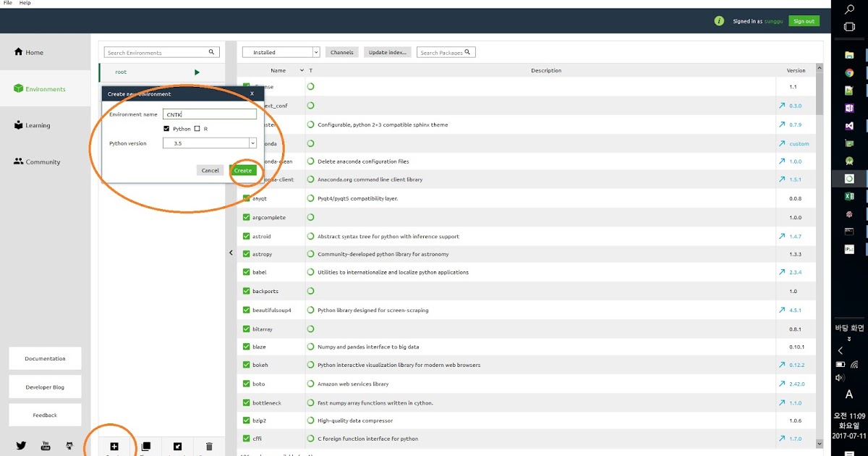Viewport: 868px width, 456px height.
Task: Open Chrome from the Windows taskbar
Action: click(850, 72)
